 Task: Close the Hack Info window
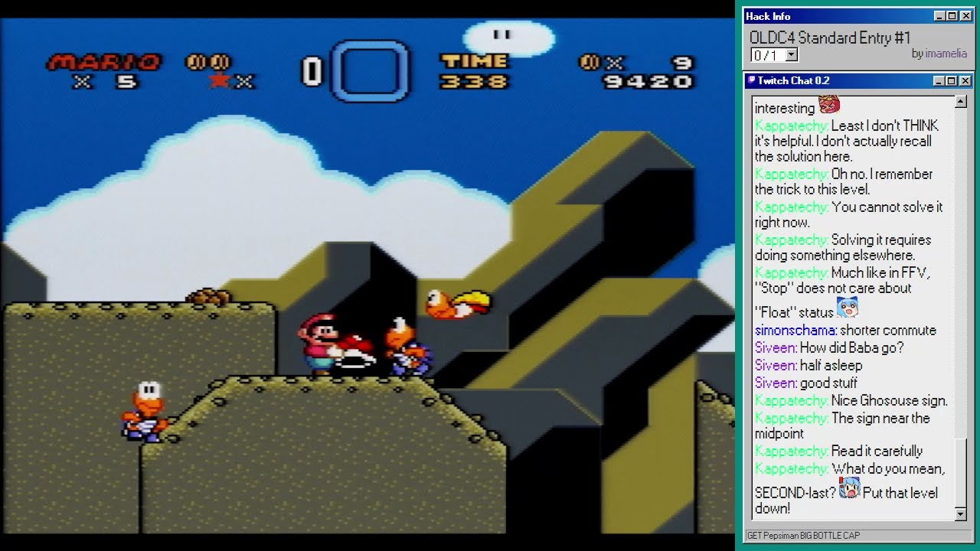tap(965, 16)
